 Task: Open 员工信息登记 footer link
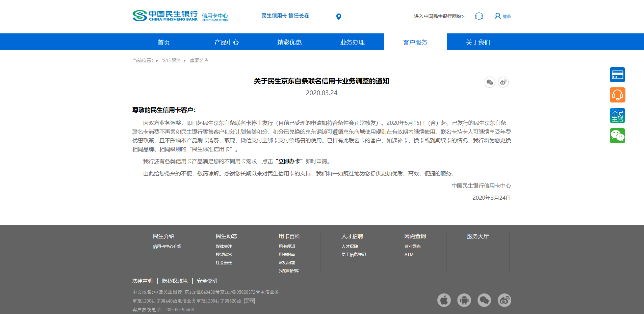pos(354,254)
